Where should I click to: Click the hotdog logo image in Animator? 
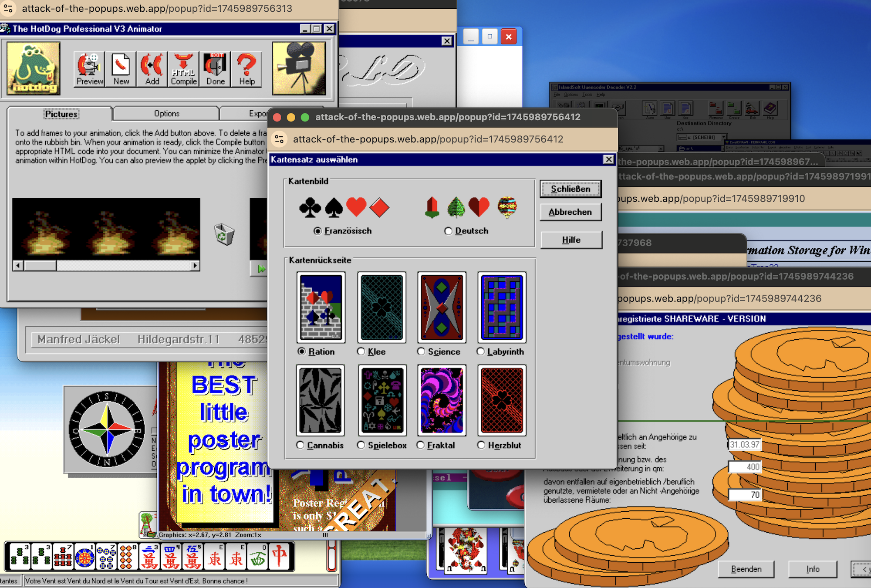tap(34, 68)
